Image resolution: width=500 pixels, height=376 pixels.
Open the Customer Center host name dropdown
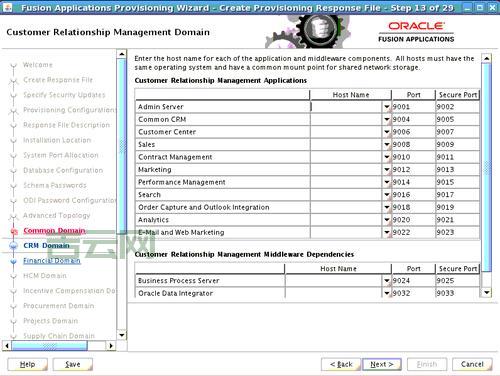[386, 132]
